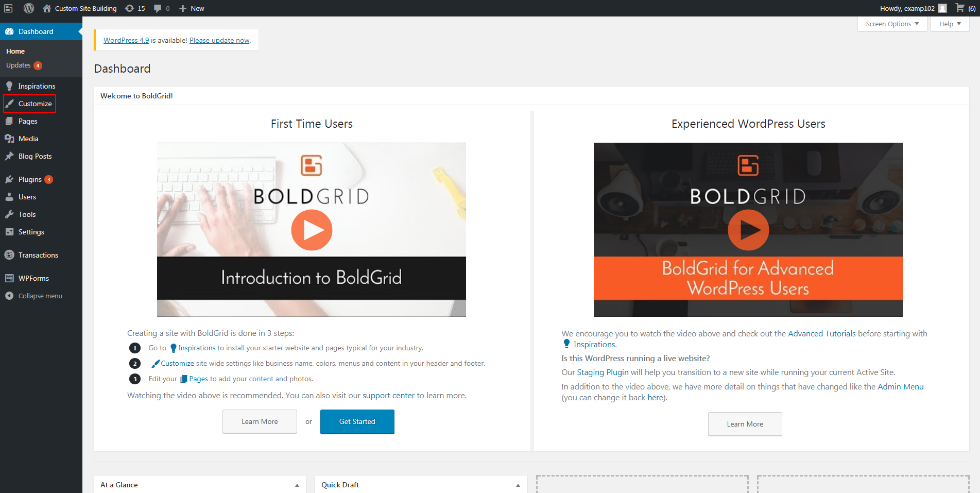Click the Customize paintbrush icon in sidebar
The image size is (980, 493).
[9, 104]
